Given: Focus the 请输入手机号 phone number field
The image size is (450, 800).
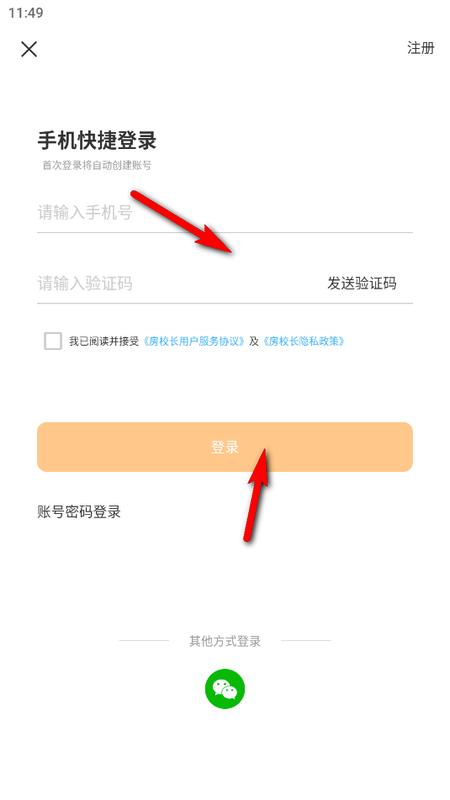Looking at the screenshot, I should pos(225,212).
